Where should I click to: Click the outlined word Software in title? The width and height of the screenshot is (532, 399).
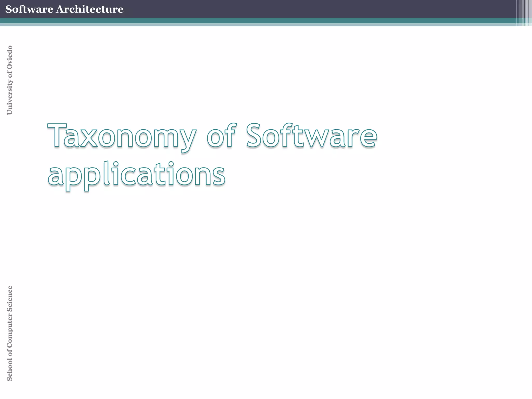tap(311, 136)
